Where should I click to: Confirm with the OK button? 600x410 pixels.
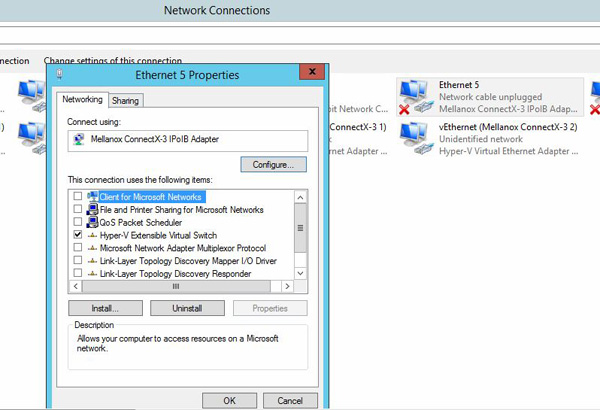pyautogui.click(x=229, y=400)
